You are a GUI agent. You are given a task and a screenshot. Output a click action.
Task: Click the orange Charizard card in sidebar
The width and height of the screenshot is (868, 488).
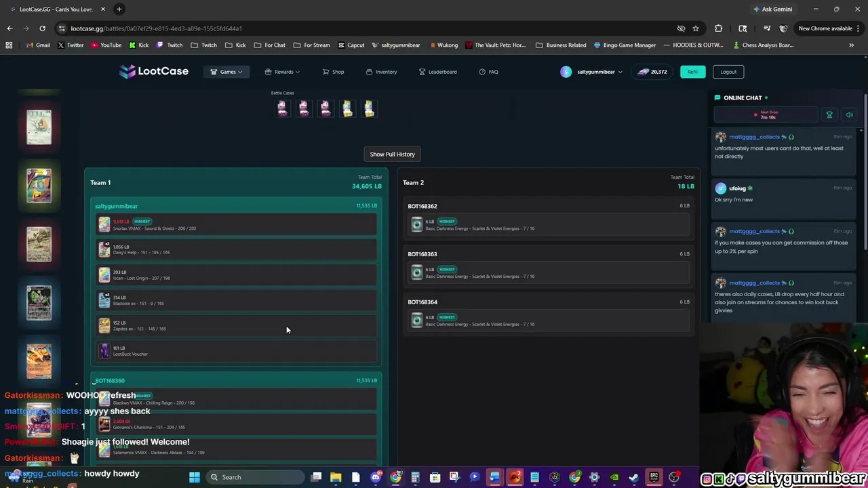click(39, 361)
